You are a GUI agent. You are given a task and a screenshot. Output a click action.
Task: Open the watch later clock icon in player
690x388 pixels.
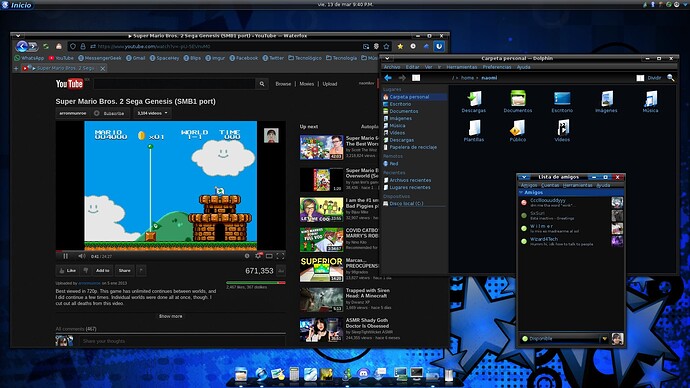(247, 256)
